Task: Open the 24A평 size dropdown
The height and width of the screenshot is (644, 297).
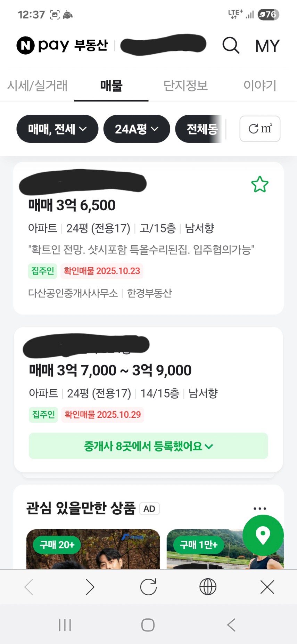Action: click(x=137, y=129)
